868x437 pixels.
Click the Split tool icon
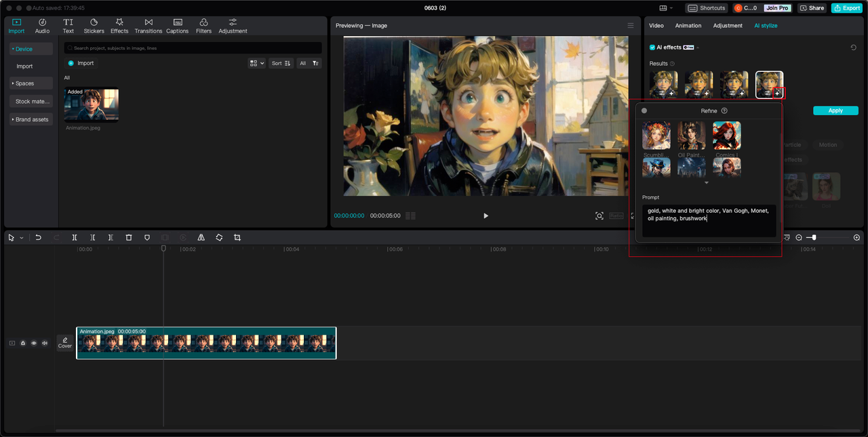pyautogui.click(x=75, y=238)
